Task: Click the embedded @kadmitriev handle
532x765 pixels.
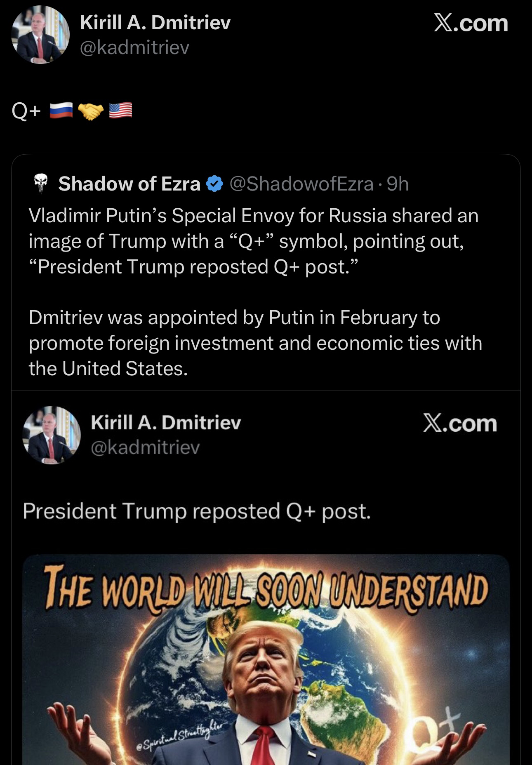Action: (145, 447)
